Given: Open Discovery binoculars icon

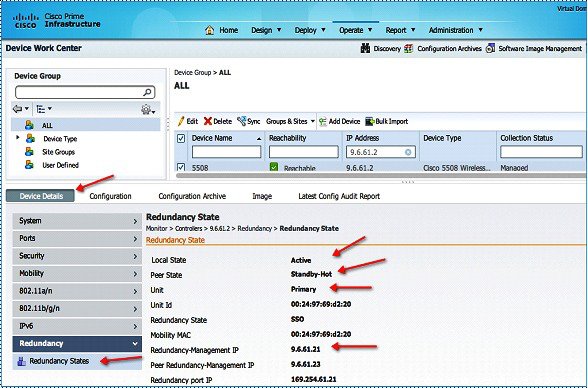Looking at the screenshot, I should [365, 48].
